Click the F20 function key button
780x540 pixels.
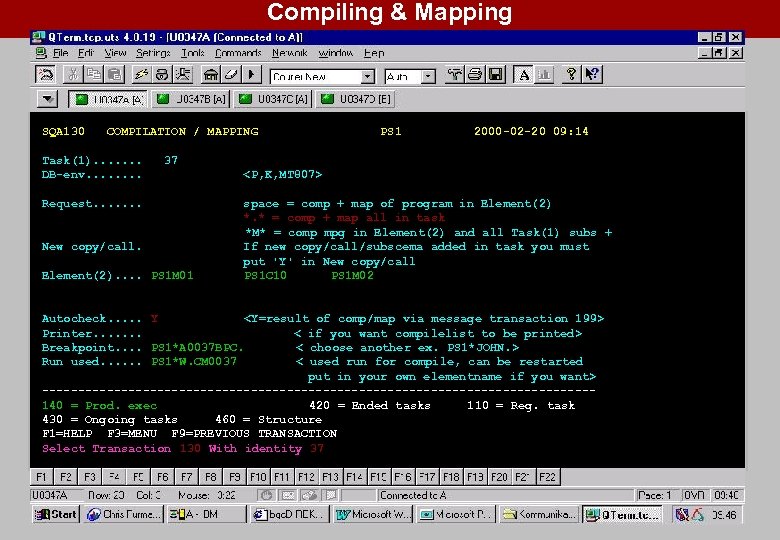(499, 477)
